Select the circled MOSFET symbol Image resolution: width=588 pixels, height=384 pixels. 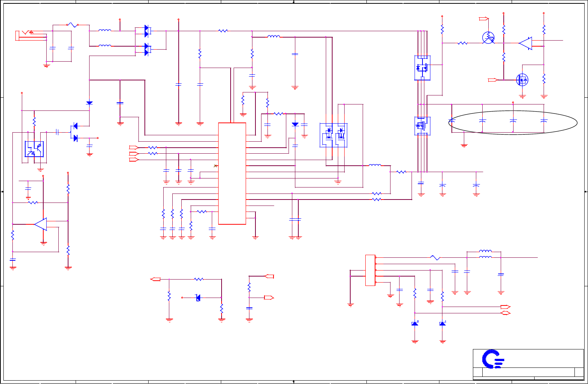click(522, 80)
